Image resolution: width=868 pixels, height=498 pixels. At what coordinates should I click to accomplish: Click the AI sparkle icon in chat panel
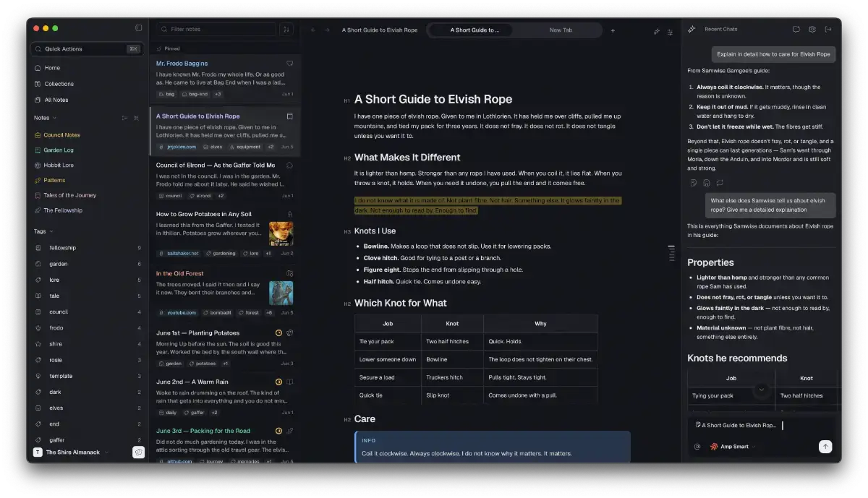(692, 30)
